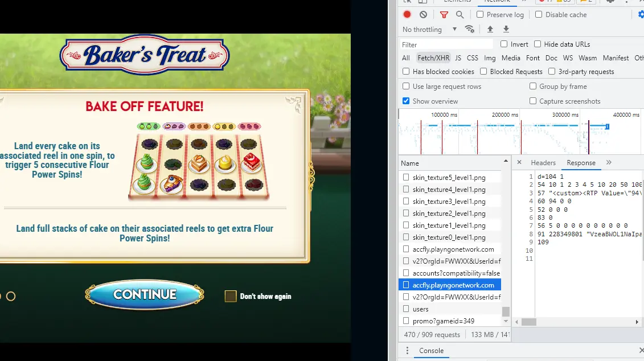Enable Hide data URLs

[x=537, y=44]
